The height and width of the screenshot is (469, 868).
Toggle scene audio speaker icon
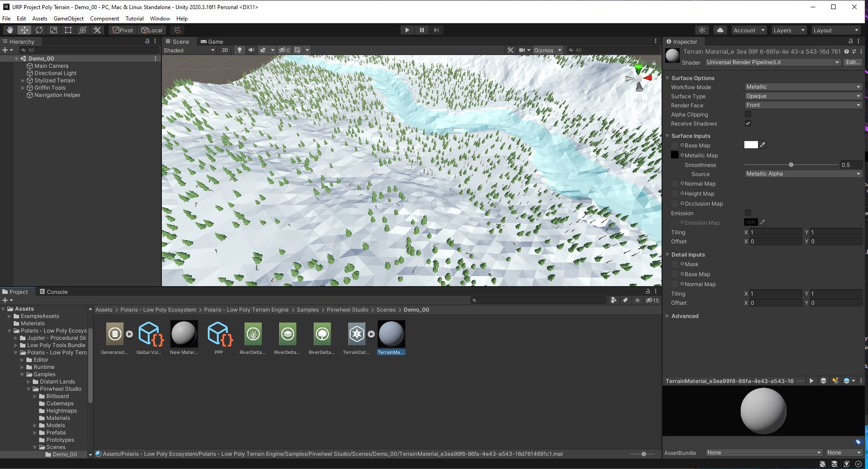pos(251,50)
